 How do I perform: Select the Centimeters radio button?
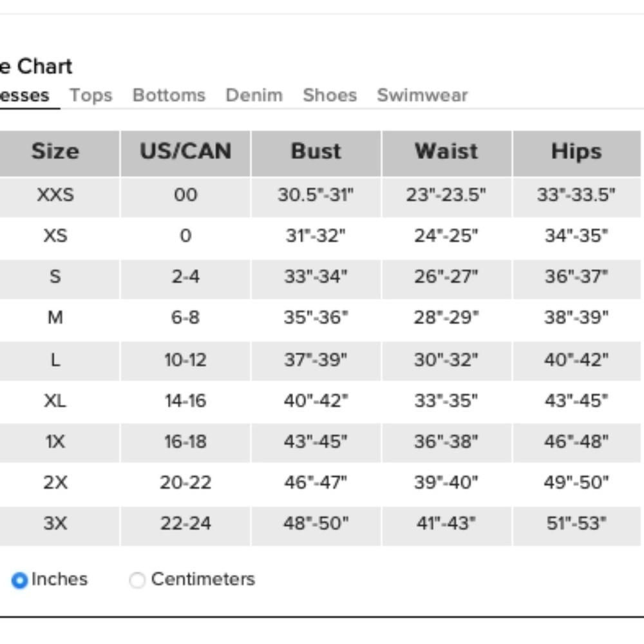click(137, 580)
